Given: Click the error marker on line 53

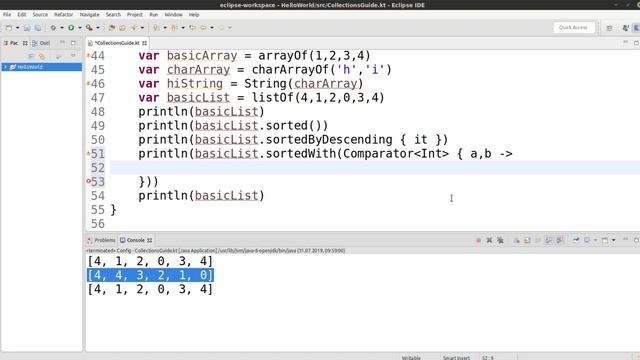Looking at the screenshot, I should point(88,181).
